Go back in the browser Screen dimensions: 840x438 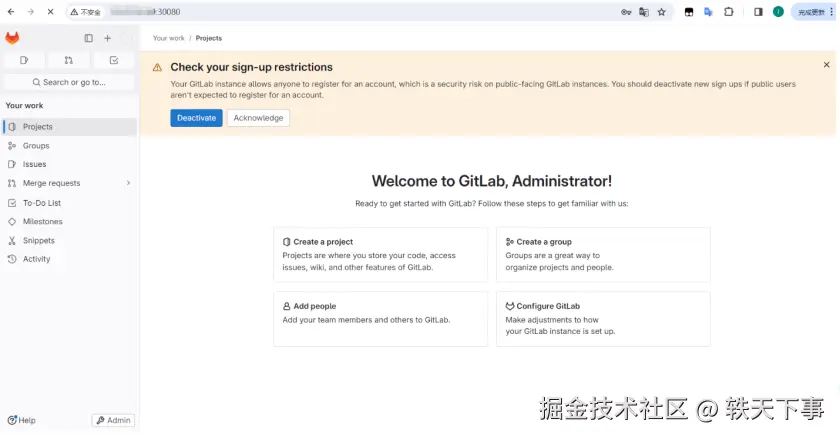[x=11, y=12]
